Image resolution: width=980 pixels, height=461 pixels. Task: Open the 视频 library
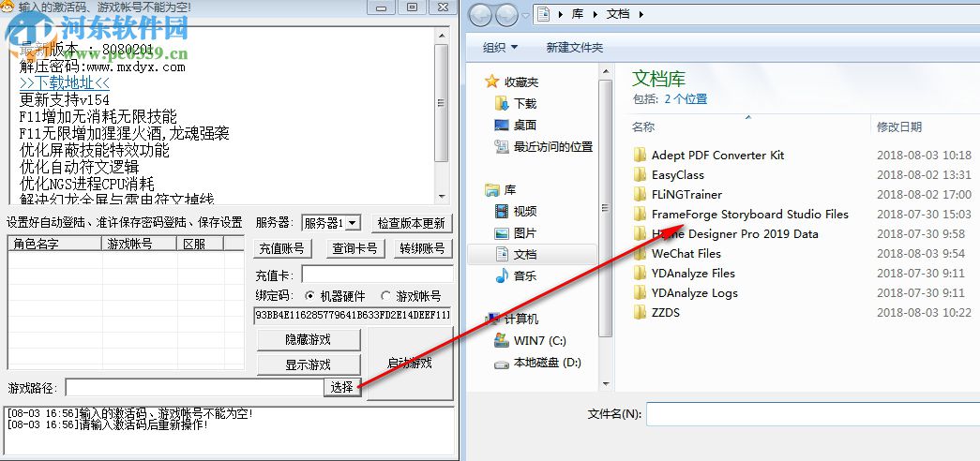click(525, 211)
